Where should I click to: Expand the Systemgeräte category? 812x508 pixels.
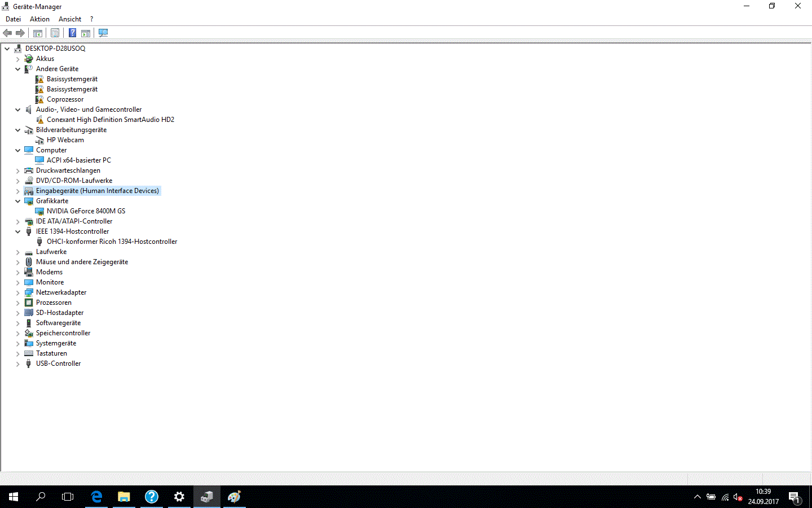[18, 343]
